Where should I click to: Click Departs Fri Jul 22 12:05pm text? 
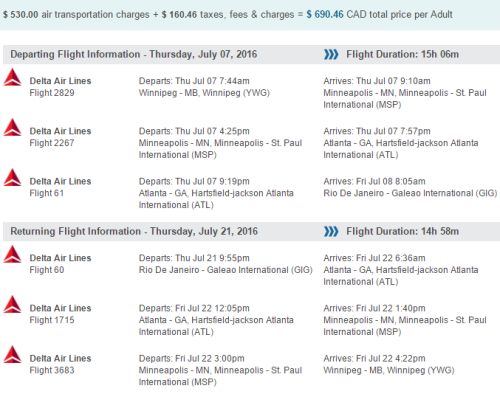194,308
